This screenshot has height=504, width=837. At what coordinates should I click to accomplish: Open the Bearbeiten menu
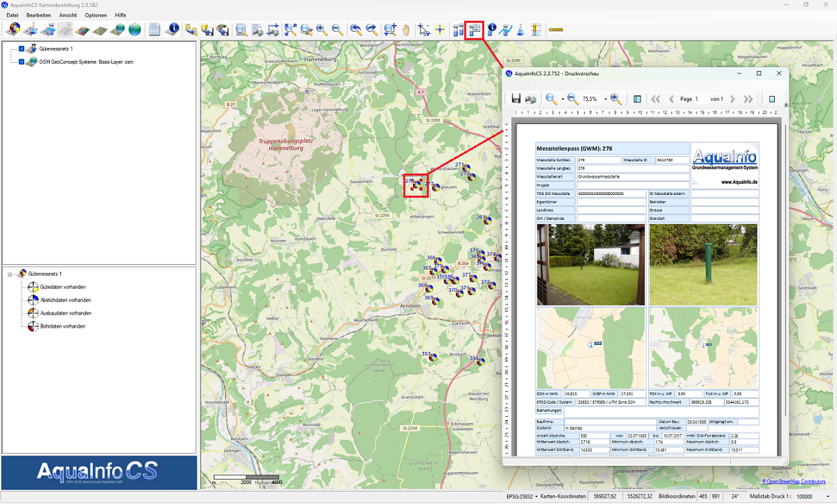coord(39,15)
